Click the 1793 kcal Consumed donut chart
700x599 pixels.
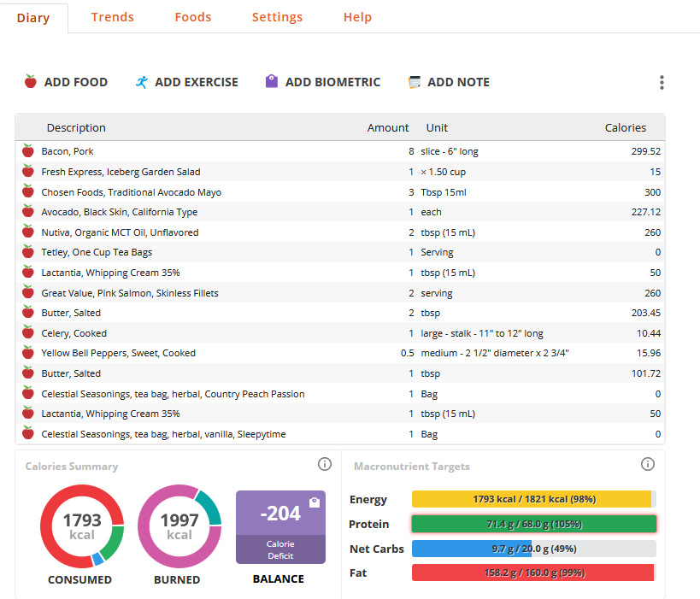coord(82,526)
